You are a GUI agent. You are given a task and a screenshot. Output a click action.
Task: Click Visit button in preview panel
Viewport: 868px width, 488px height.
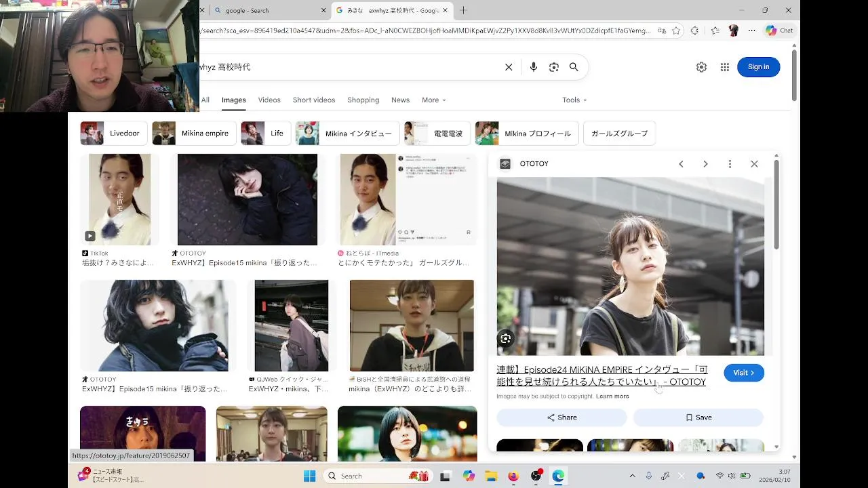(x=744, y=373)
